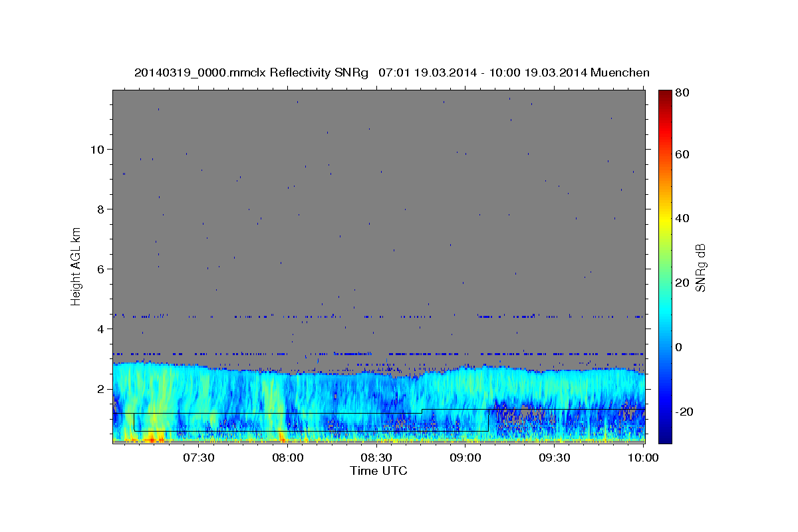The image size is (798, 532).
Task: Click the height tick label 8
Action: [x=100, y=209]
